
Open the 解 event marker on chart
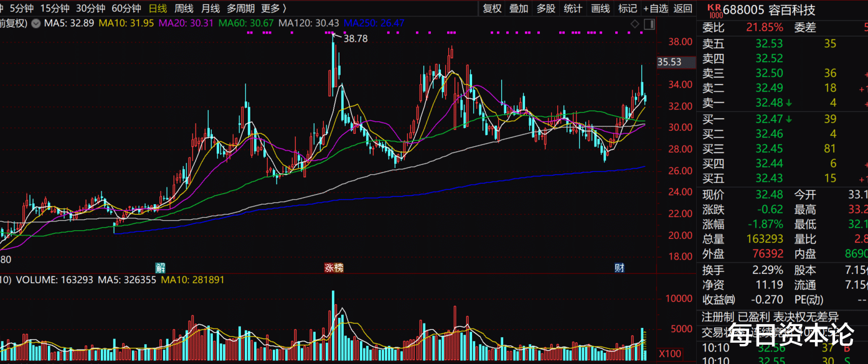click(x=160, y=268)
